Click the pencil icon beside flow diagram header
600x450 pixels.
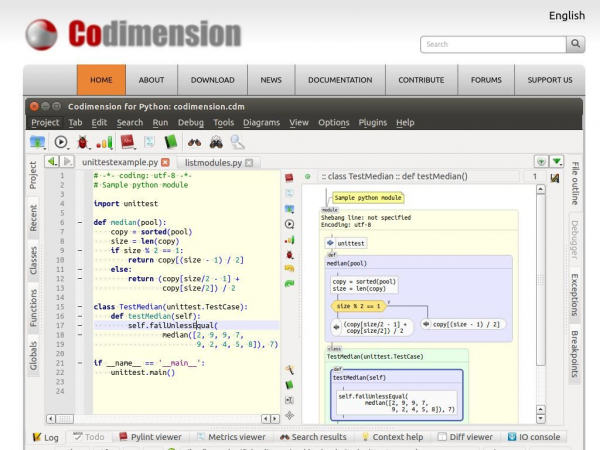click(555, 178)
